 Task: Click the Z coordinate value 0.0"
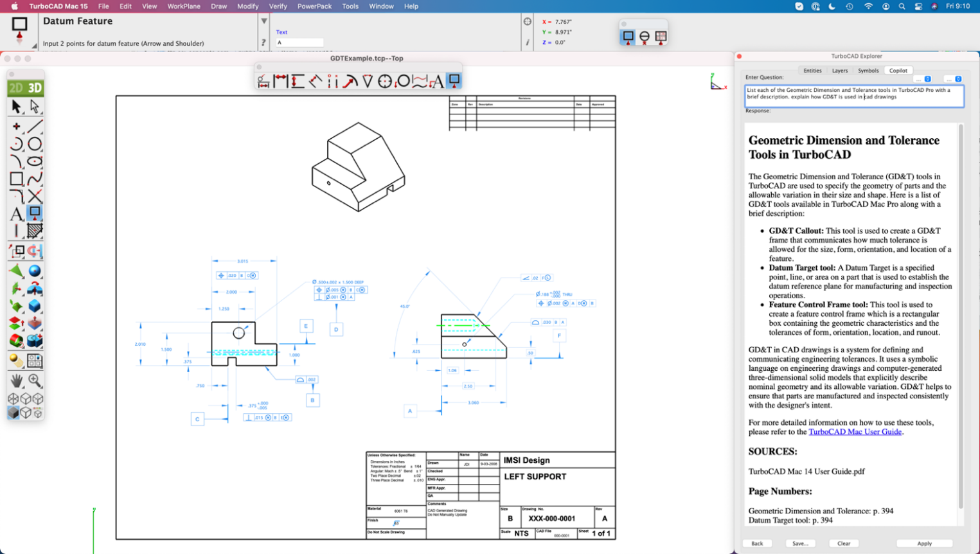click(x=560, y=42)
